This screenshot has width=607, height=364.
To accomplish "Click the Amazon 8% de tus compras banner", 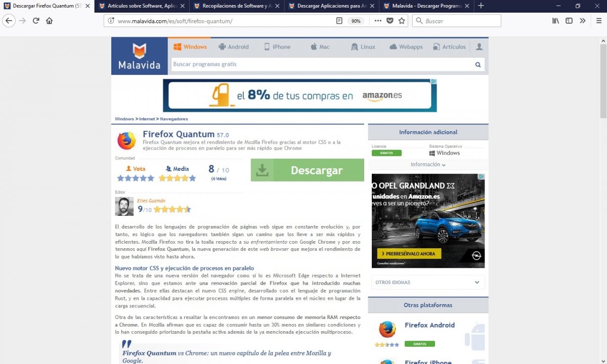I will [300, 96].
